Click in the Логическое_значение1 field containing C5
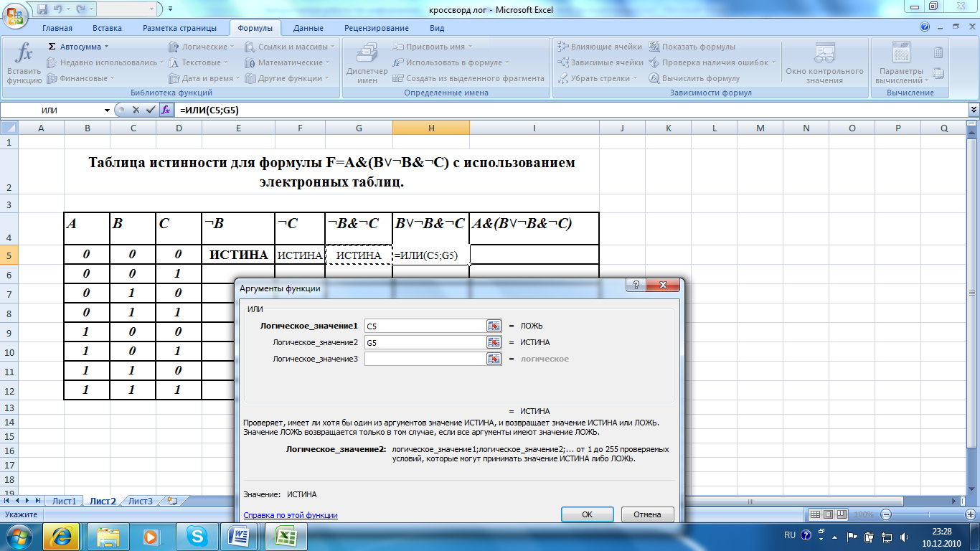This screenshot has height=551, width=980. pos(425,326)
